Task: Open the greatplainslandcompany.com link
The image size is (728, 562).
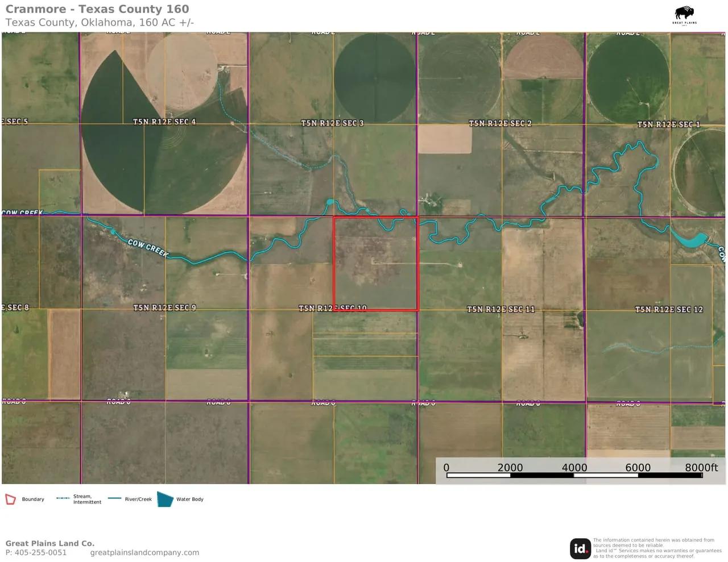Action: [x=144, y=552]
